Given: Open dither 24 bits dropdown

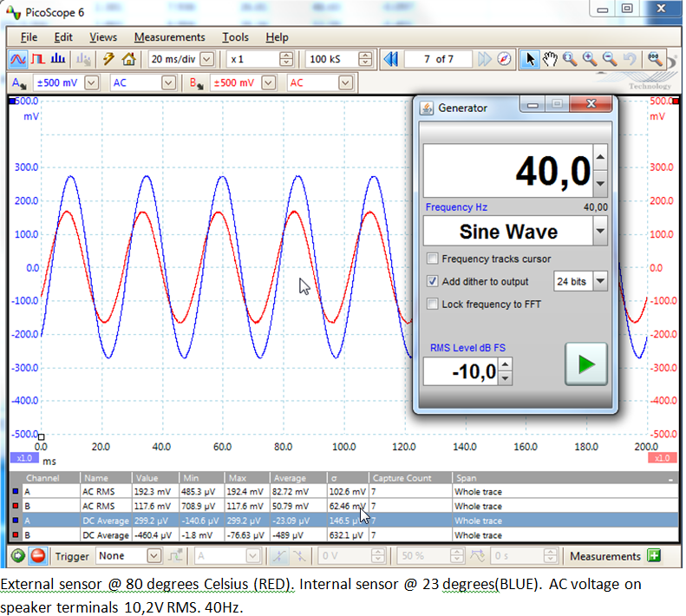Looking at the screenshot, I should point(600,281).
